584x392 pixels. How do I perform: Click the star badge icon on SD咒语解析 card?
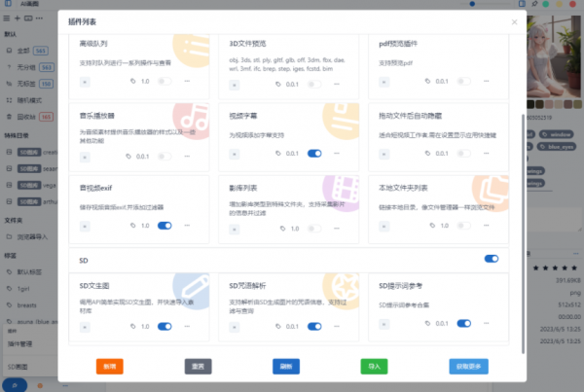click(345, 287)
